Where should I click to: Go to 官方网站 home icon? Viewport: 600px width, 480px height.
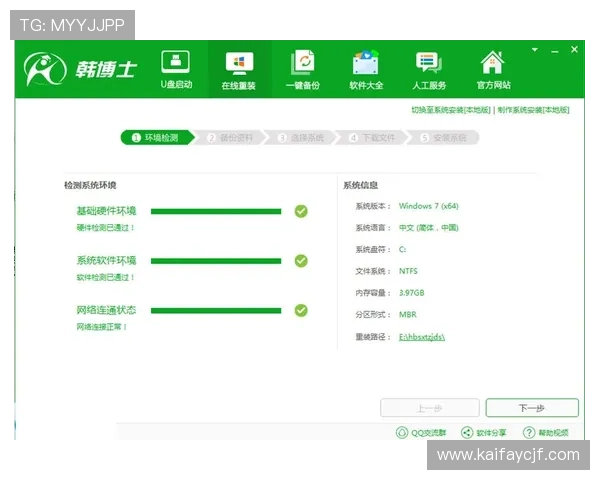[x=492, y=62]
